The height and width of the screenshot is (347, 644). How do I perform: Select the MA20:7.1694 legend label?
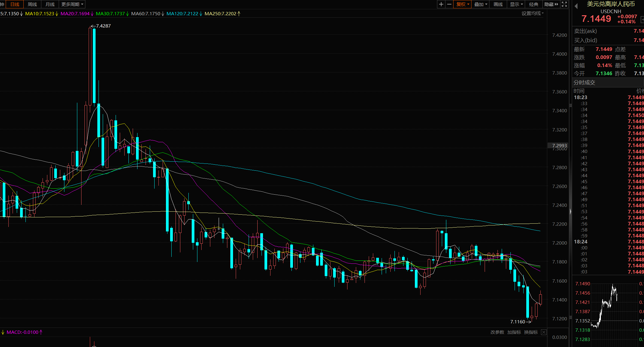coord(75,13)
